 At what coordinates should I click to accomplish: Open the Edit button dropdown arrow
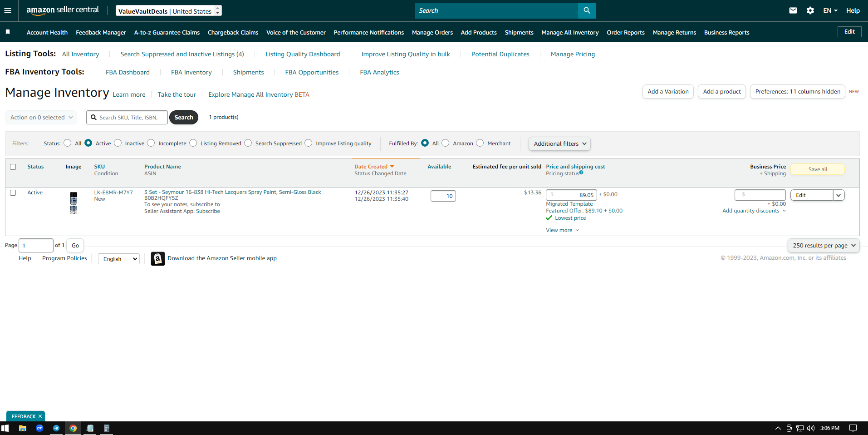tap(839, 195)
